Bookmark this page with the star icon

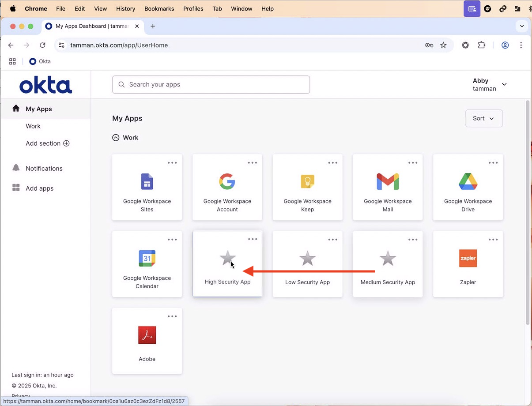click(x=443, y=45)
